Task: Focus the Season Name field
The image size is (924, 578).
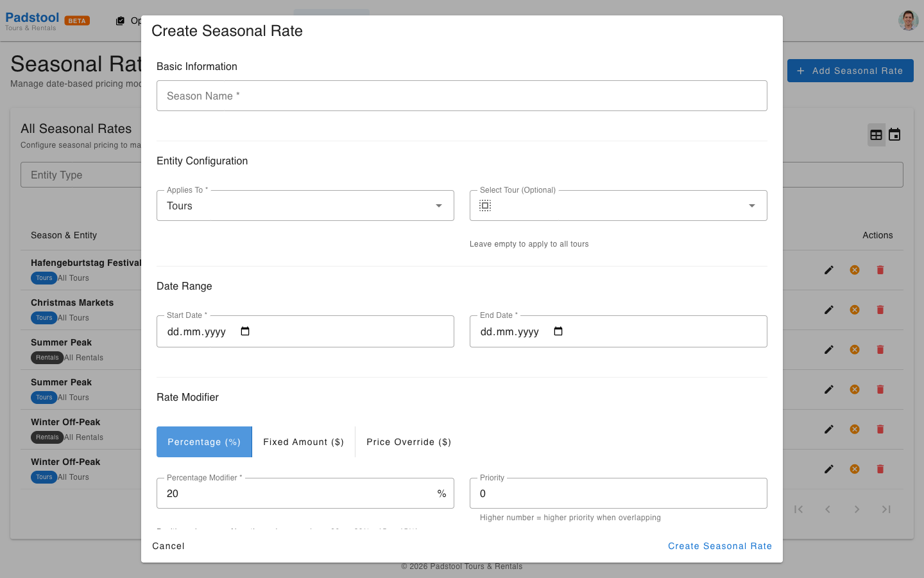Action: 462,96
